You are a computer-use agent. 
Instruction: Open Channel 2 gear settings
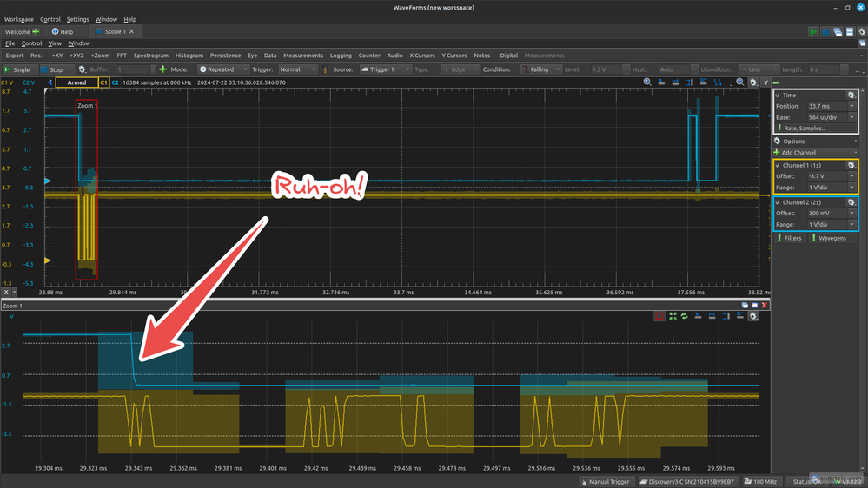click(851, 202)
